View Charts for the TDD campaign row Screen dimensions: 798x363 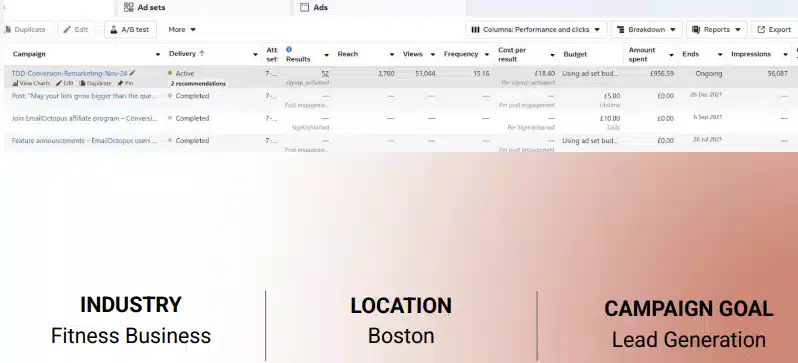pos(31,83)
